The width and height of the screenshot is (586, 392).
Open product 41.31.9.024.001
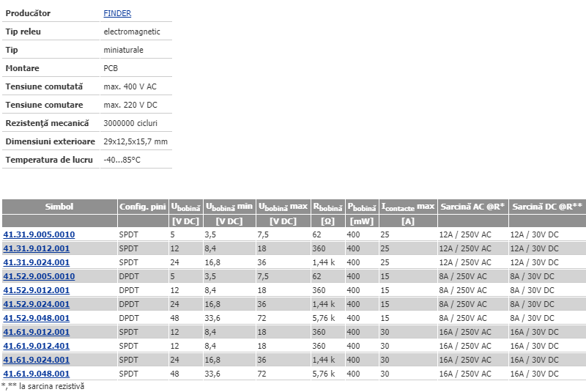click(x=36, y=262)
